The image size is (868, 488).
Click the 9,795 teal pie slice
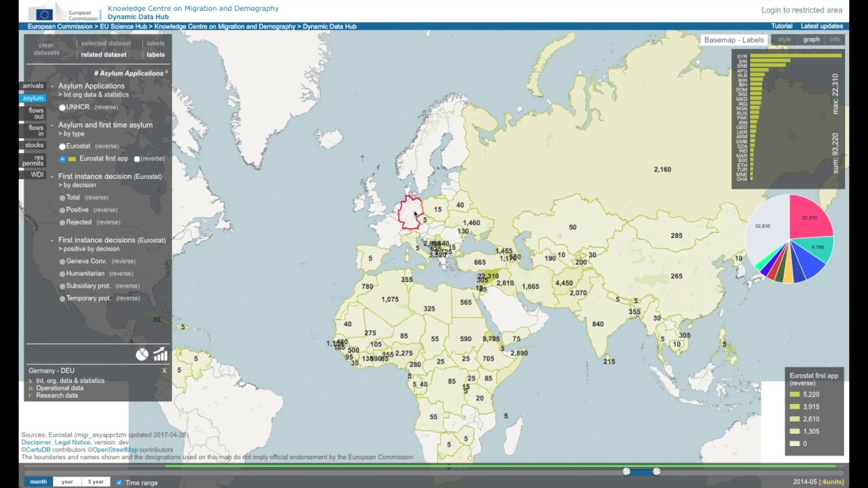[x=816, y=247]
